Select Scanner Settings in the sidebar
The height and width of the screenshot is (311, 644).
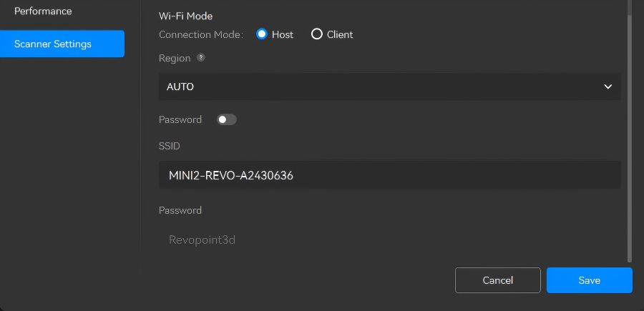click(62, 44)
